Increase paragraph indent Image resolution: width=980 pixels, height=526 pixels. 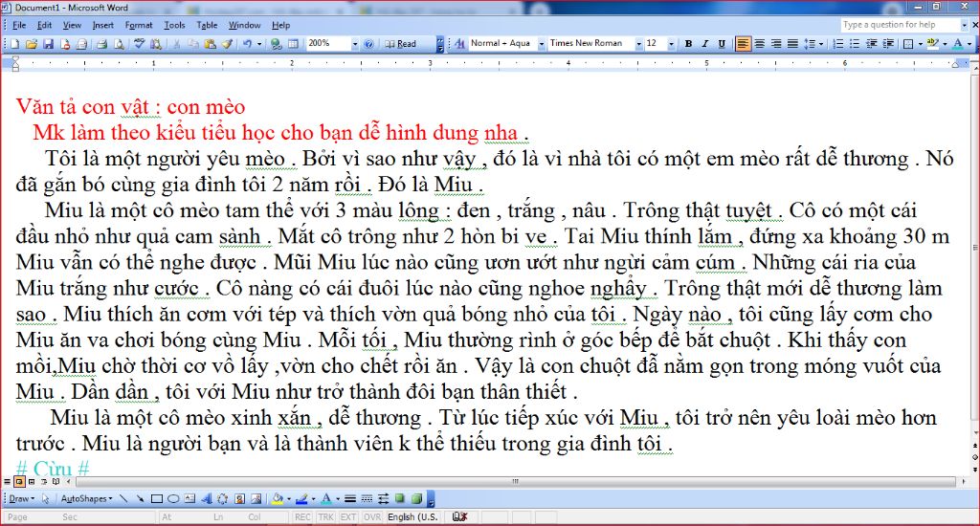coord(887,44)
